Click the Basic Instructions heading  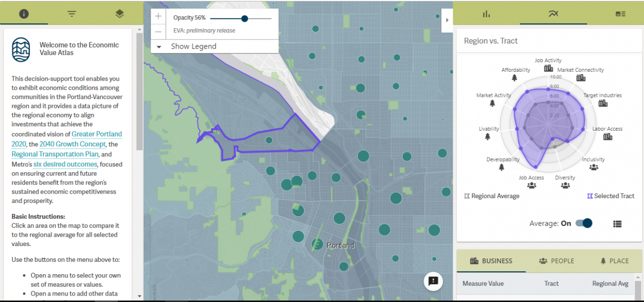(38, 216)
